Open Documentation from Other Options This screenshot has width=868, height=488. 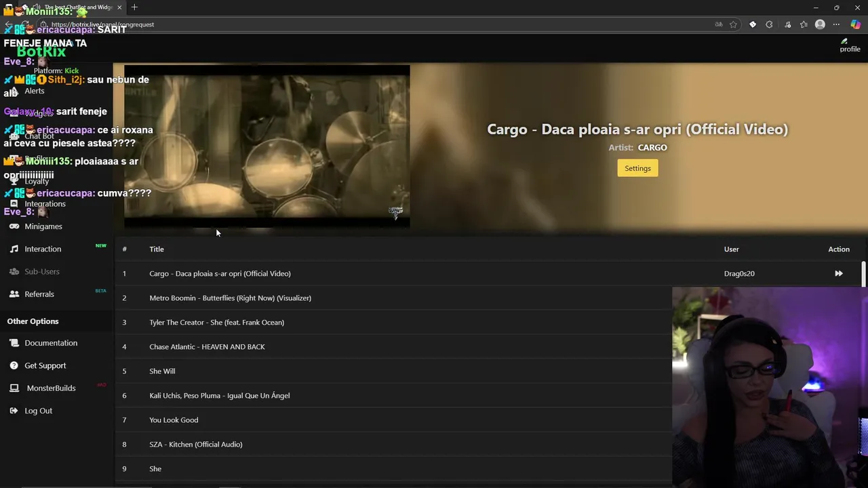pos(51,343)
